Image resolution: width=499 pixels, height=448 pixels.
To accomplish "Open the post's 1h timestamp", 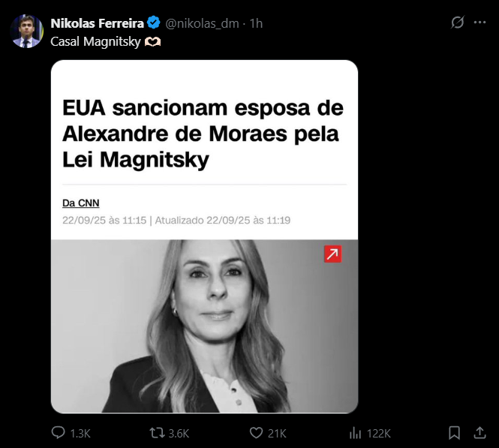I will pyautogui.click(x=256, y=23).
